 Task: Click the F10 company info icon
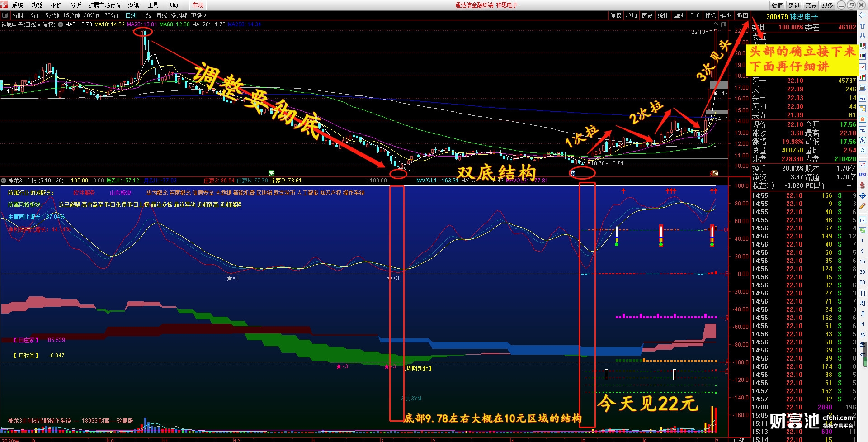[x=863, y=98]
